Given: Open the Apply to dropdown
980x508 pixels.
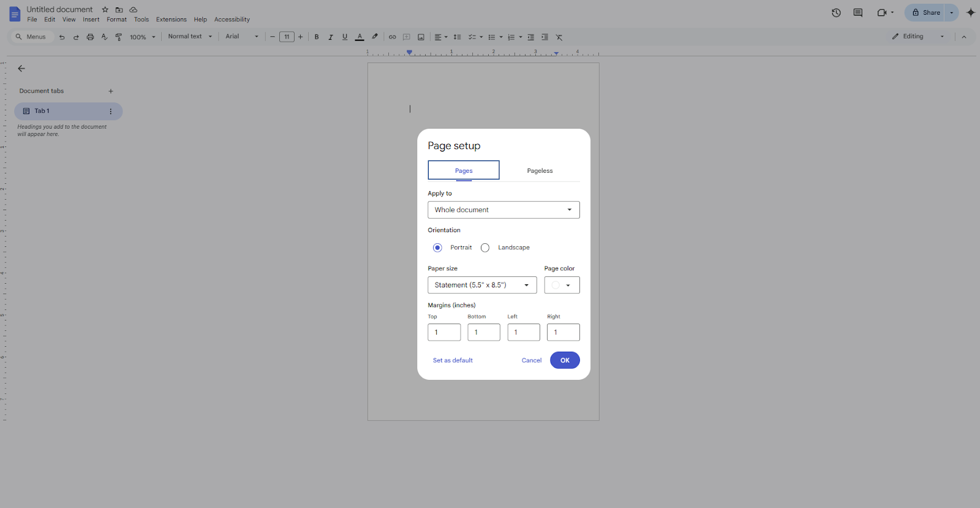Looking at the screenshot, I should click(503, 210).
